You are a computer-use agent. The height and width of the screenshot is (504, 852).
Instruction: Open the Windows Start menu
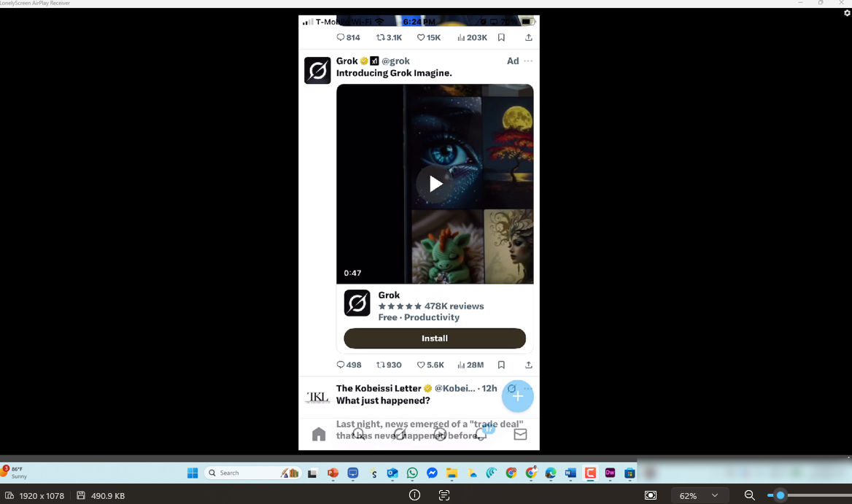pyautogui.click(x=193, y=473)
